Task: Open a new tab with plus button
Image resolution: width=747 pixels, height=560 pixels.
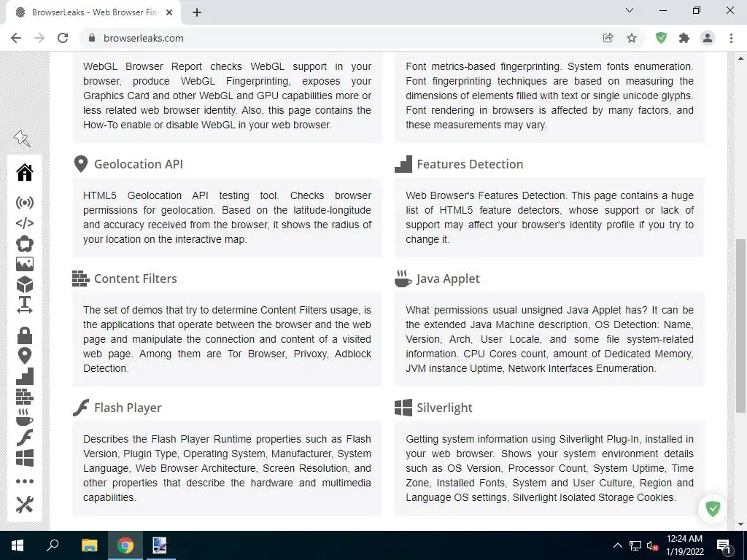Action: click(x=197, y=13)
